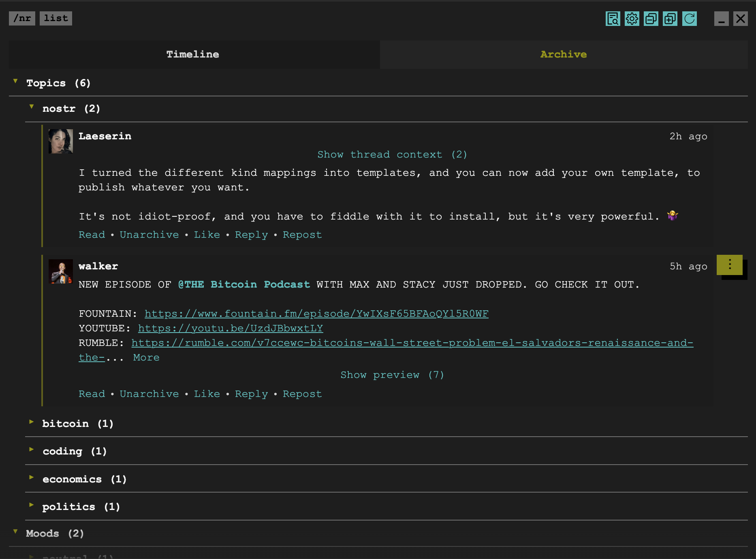Select the Archive tab
Viewport: 756px width, 559px height.
coord(564,54)
